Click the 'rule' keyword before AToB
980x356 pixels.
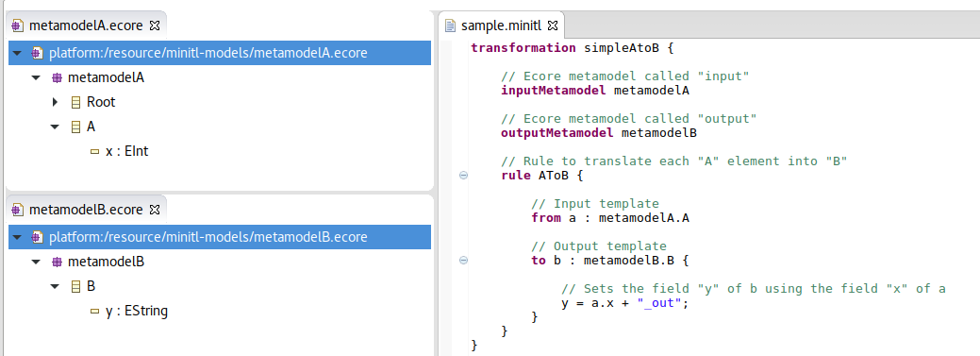coord(516,176)
